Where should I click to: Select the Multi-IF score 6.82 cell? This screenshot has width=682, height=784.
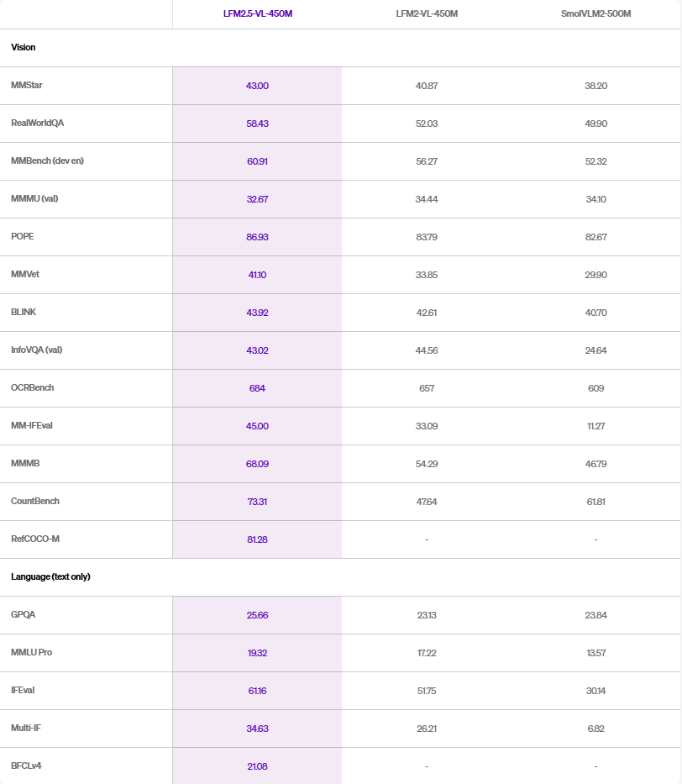point(595,729)
